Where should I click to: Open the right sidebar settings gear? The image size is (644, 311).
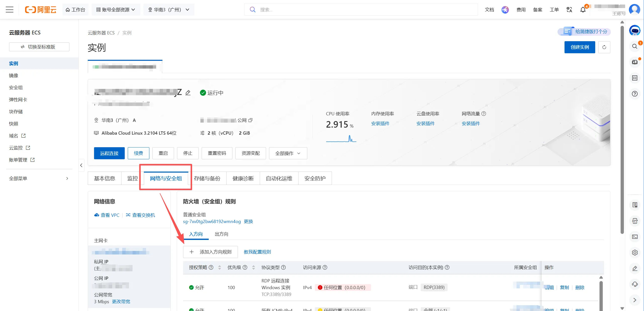click(x=635, y=252)
